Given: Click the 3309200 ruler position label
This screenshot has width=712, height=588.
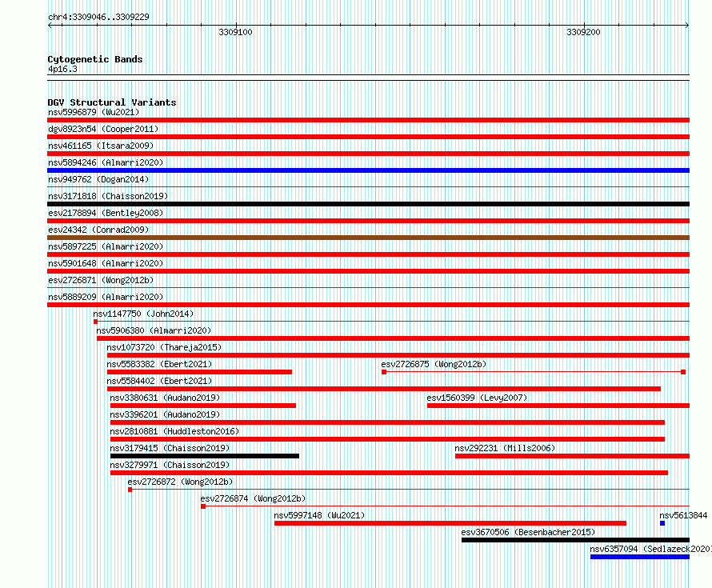Looking at the screenshot, I should pyautogui.click(x=583, y=32).
